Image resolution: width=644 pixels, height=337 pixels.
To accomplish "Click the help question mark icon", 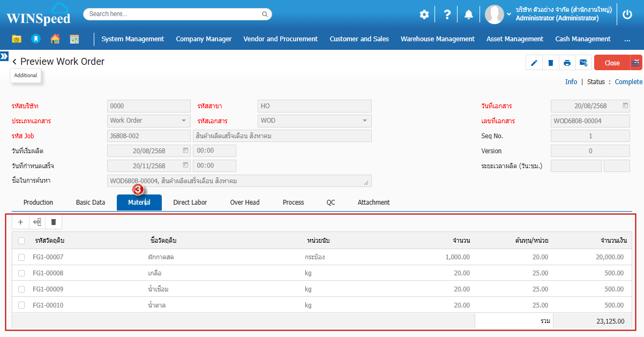I will [x=447, y=14].
